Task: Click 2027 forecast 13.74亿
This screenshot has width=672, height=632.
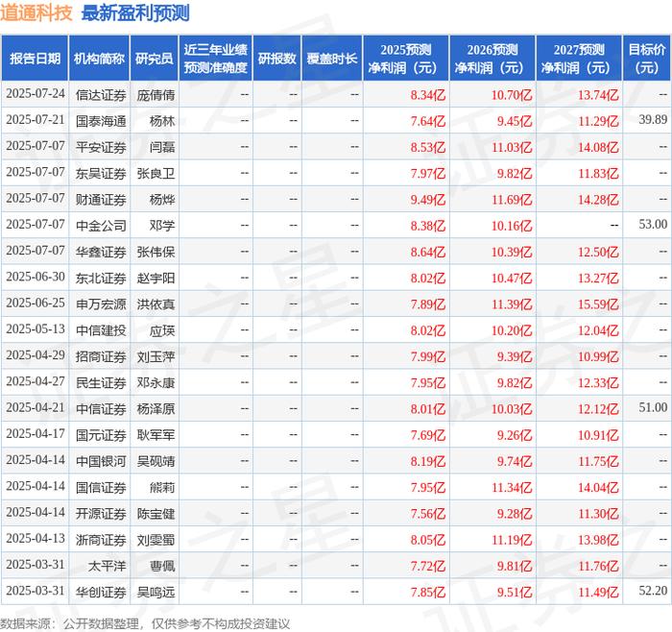Action: (x=598, y=95)
